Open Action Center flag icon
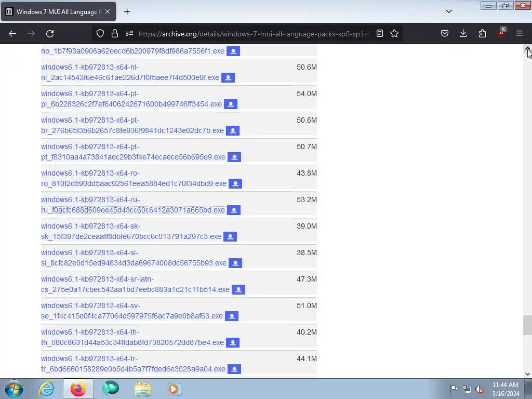Viewport: 532px width, 399px height. 454,389
